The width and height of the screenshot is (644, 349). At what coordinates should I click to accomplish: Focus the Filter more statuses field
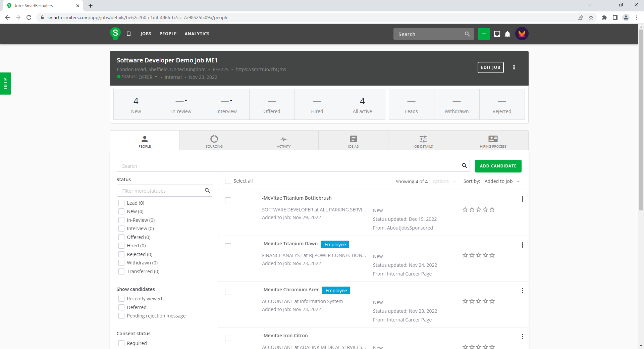tap(162, 191)
